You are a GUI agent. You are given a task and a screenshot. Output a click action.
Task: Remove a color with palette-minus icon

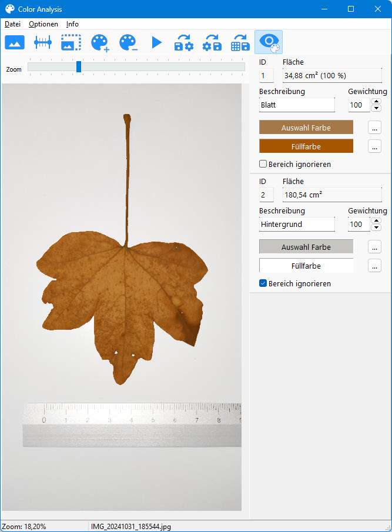[128, 42]
